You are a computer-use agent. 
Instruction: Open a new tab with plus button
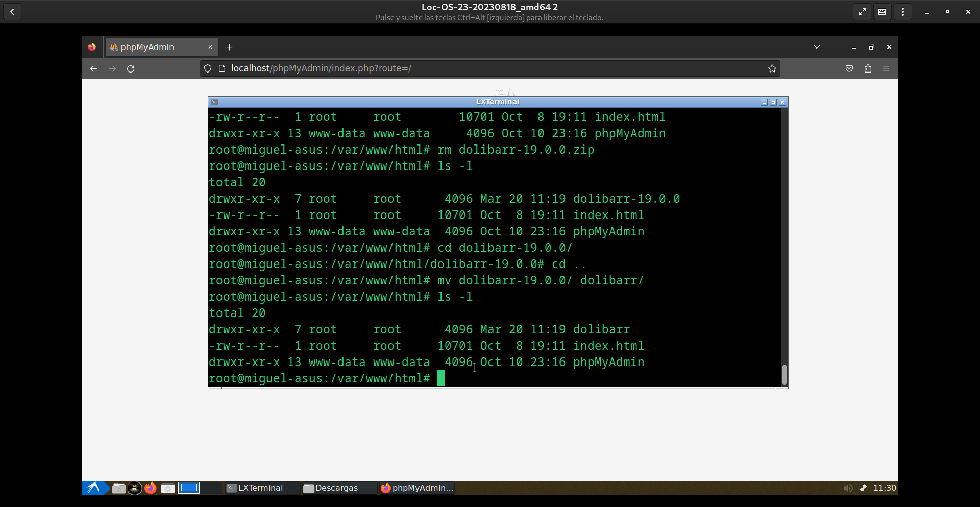click(x=230, y=47)
